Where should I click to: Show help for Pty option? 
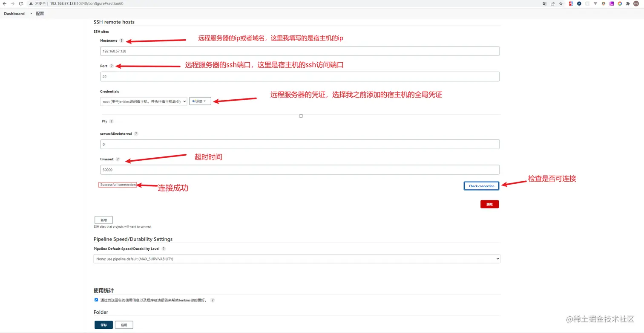(x=111, y=121)
